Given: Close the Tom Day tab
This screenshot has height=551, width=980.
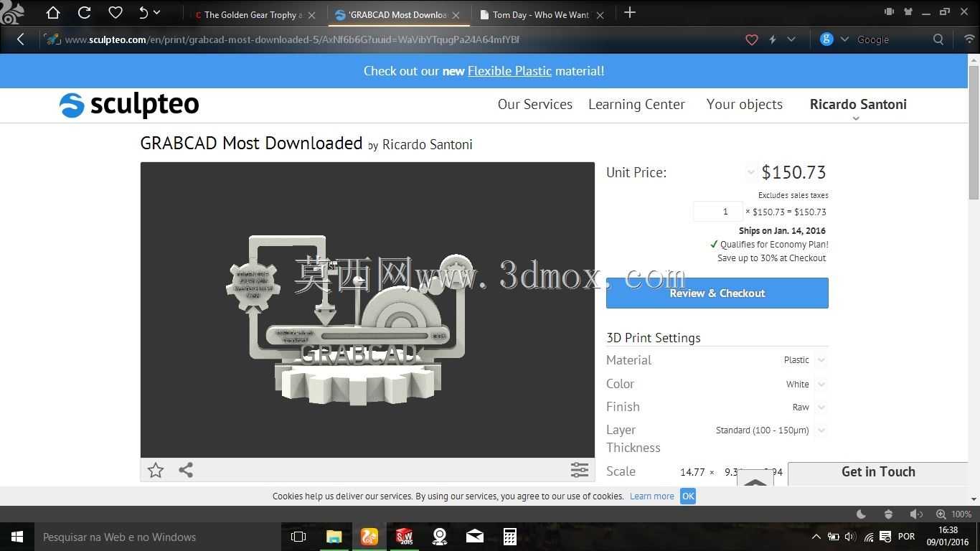Looking at the screenshot, I should pos(600,15).
